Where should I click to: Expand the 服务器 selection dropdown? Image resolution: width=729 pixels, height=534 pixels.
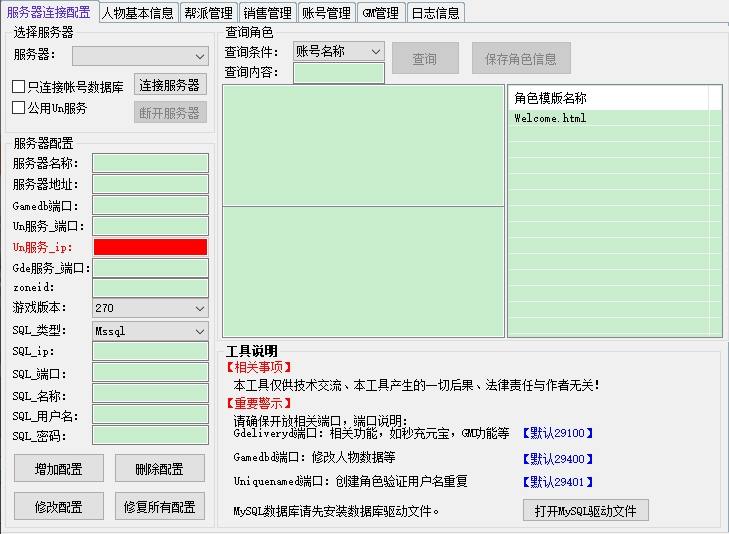click(140, 56)
